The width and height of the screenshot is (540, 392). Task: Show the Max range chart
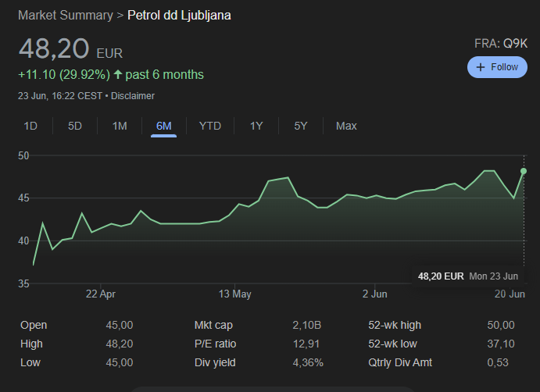click(346, 126)
